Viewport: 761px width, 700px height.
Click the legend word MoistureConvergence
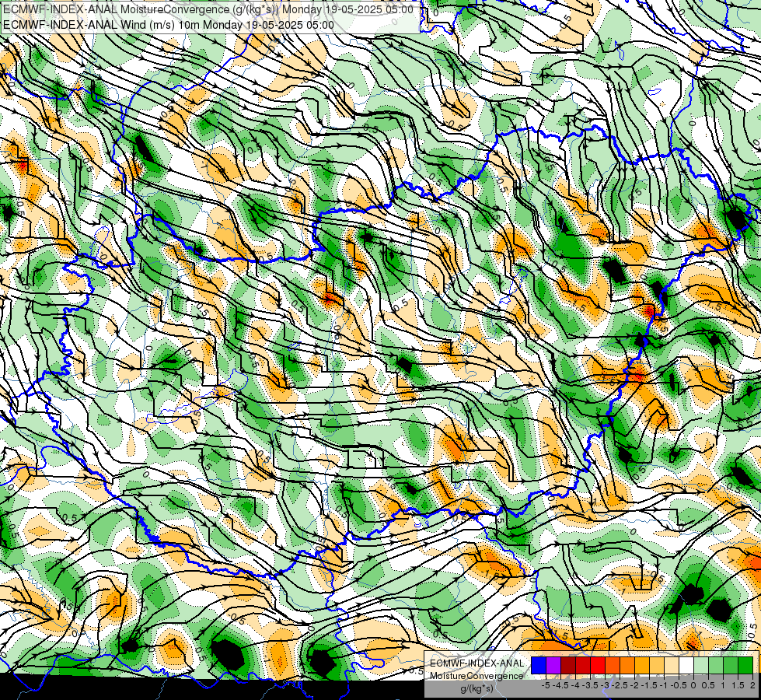point(476,676)
